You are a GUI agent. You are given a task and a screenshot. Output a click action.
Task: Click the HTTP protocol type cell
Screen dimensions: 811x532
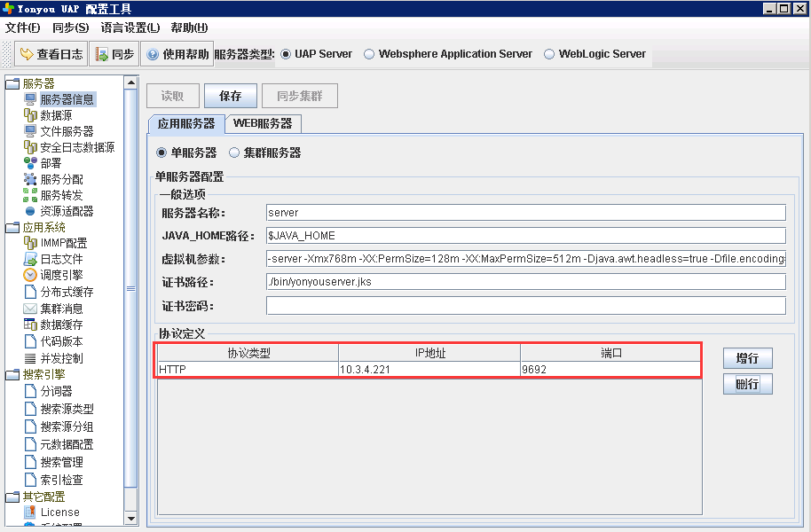[x=248, y=369]
